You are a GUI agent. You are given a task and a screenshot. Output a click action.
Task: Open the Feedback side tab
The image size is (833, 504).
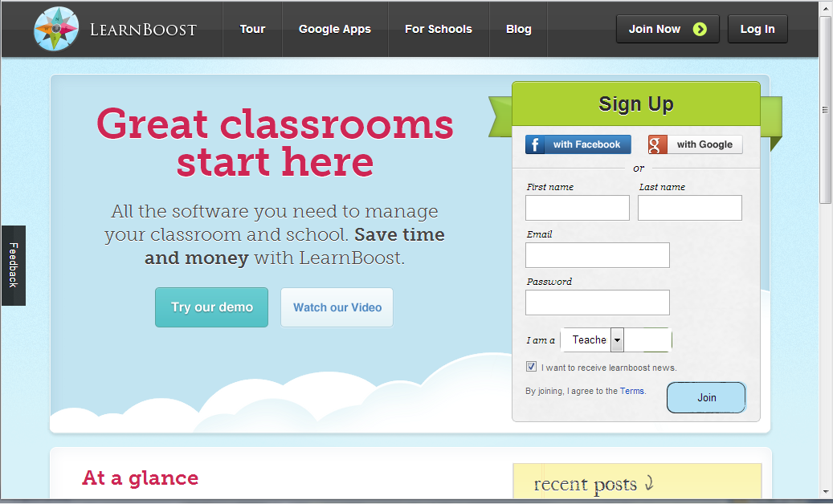tap(14, 266)
